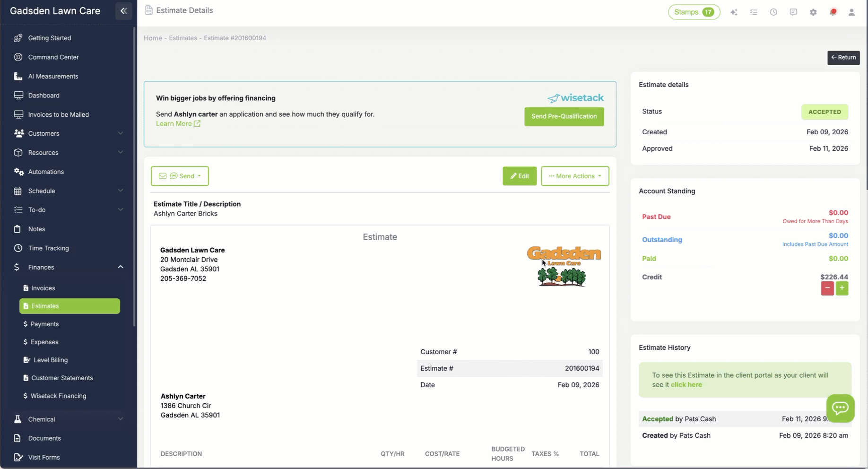Open the More Actions dropdown
868x469 pixels.
[575, 176]
